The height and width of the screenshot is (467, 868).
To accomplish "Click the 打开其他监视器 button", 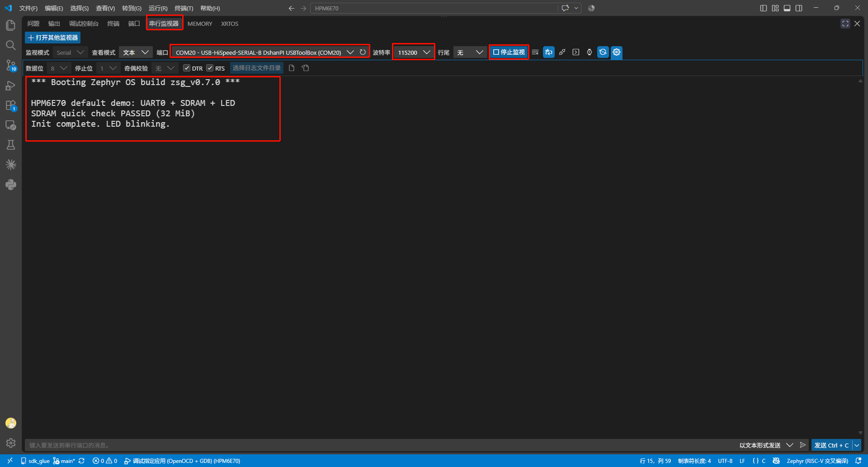I will [x=53, y=38].
